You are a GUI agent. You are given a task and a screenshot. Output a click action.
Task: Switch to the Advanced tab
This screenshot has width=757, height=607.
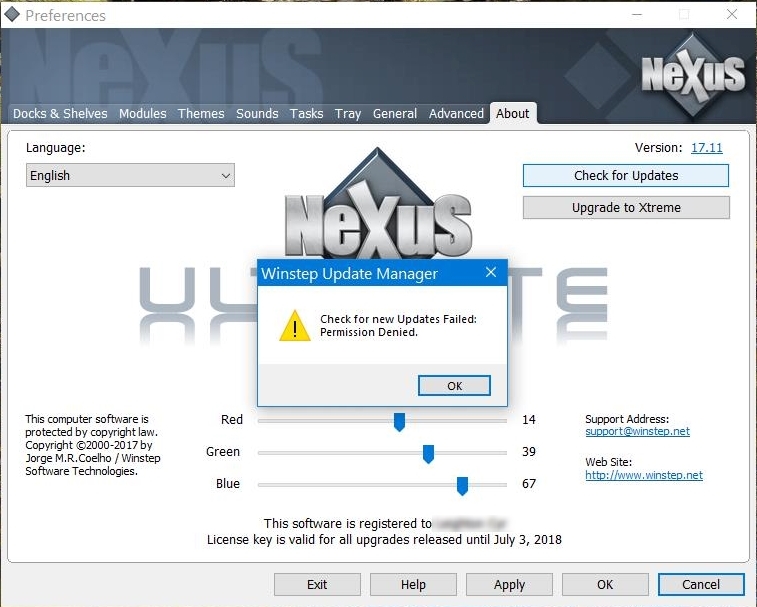click(x=456, y=114)
